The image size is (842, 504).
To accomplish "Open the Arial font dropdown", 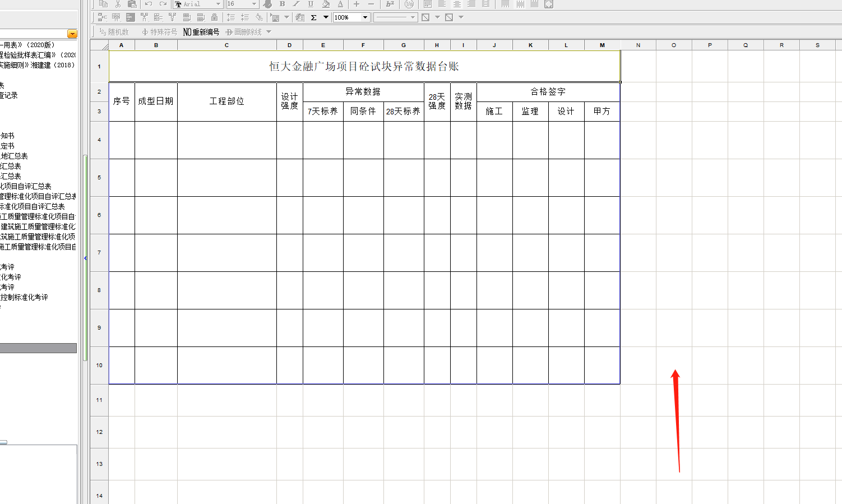I will tap(218, 3).
